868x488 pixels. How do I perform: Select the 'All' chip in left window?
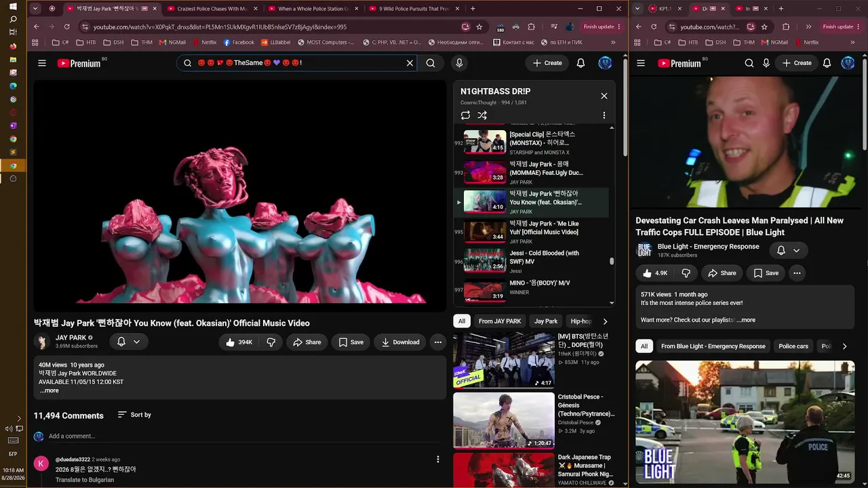(x=462, y=321)
